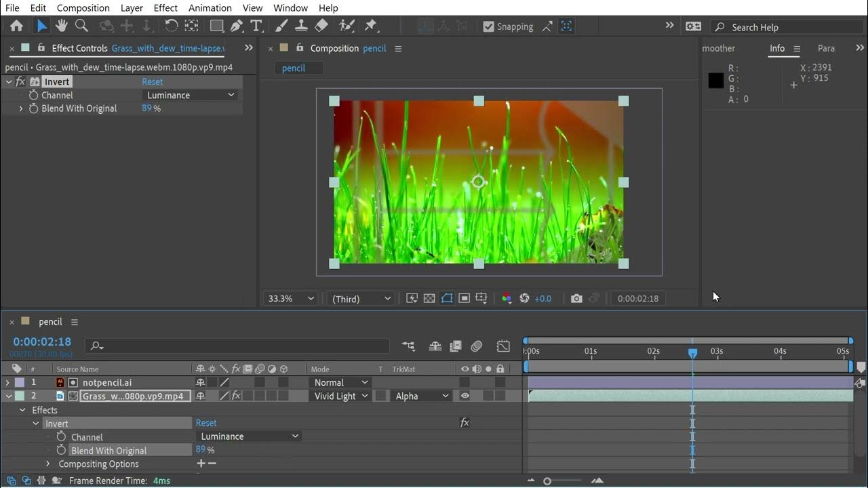
Task: Toggle the Transfer Controls pane icon
Action: (26, 481)
